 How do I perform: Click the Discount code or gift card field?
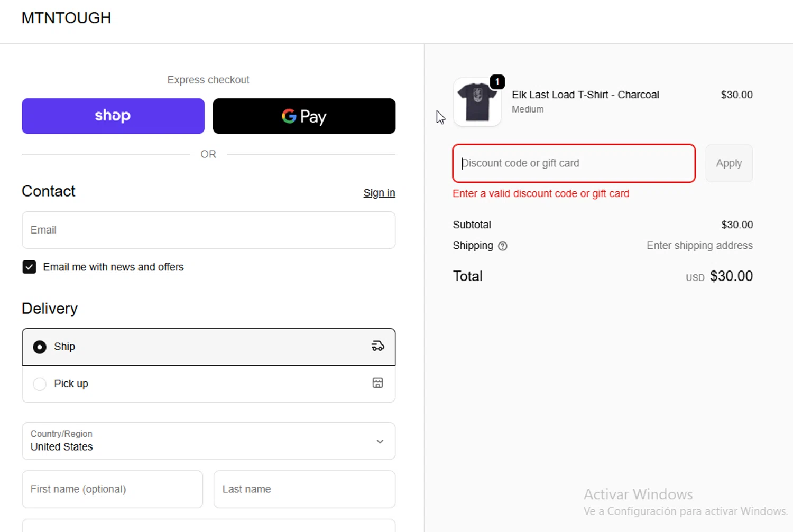pos(574,163)
